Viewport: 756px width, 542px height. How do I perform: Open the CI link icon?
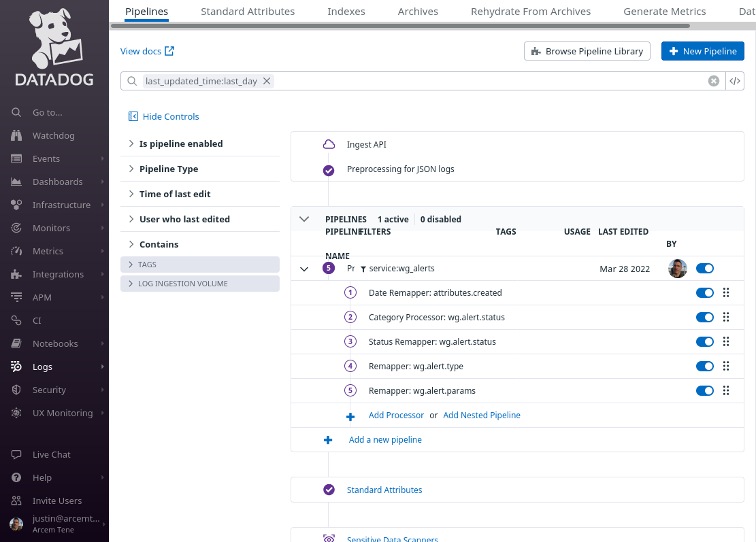(x=16, y=320)
